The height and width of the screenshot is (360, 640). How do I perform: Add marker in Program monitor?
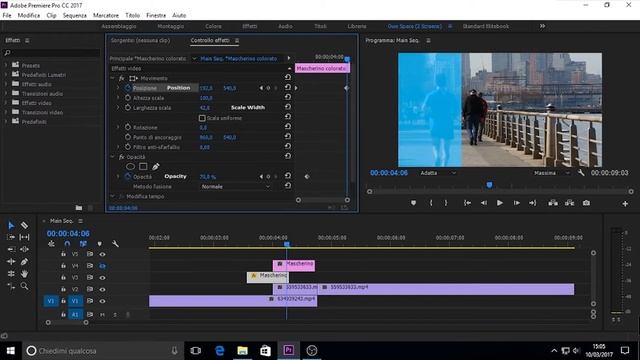click(x=413, y=203)
